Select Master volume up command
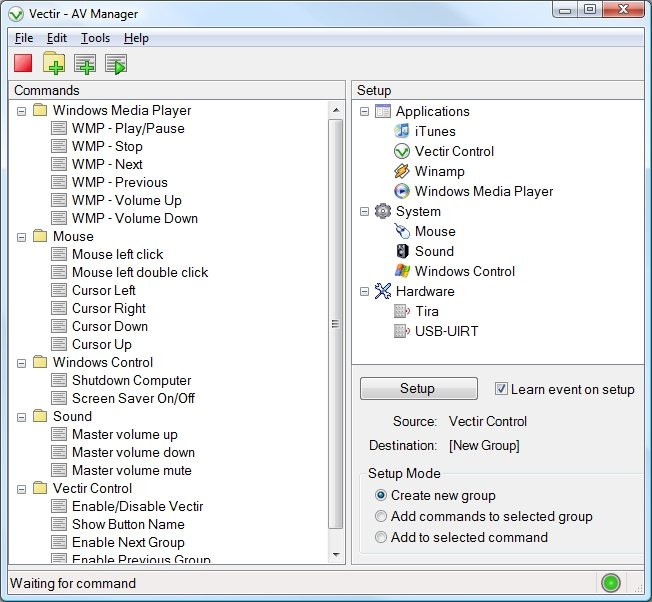The image size is (652, 602). coord(125,434)
